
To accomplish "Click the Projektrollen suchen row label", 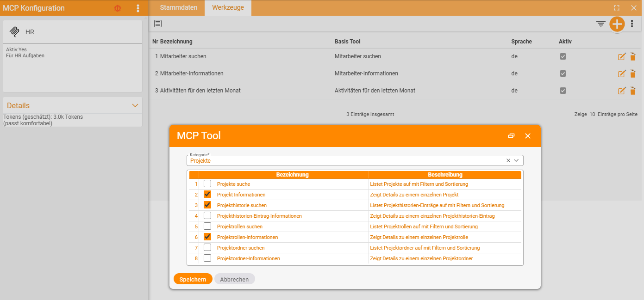I will coord(240,227).
